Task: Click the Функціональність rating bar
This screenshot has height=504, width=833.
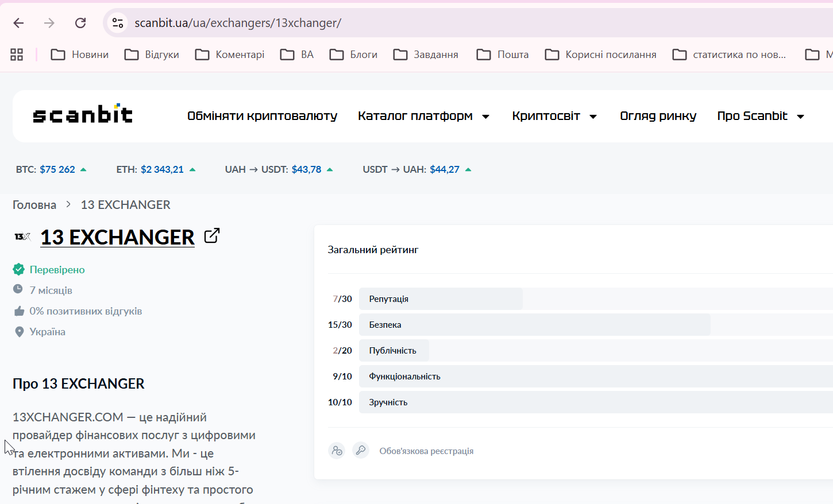Action: [x=596, y=377]
